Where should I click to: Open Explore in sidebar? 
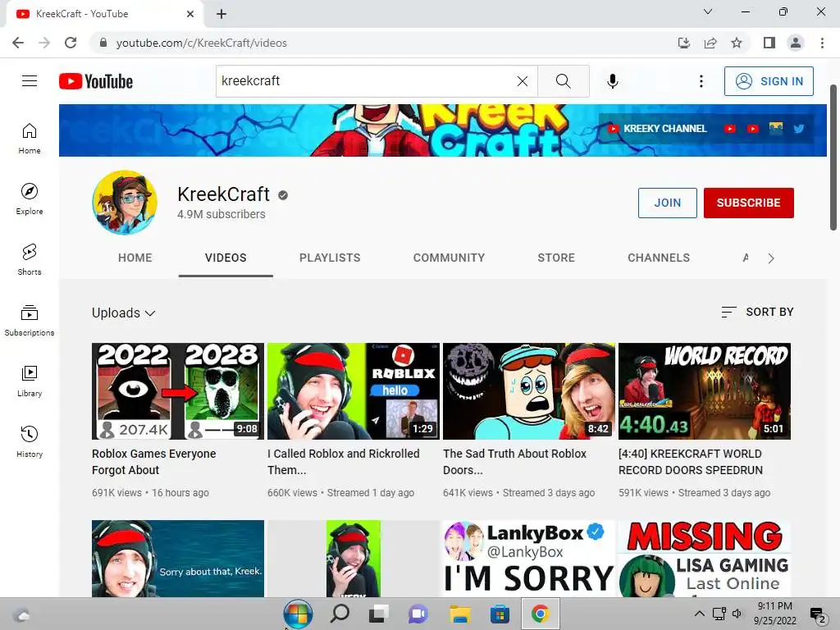coord(30,199)
